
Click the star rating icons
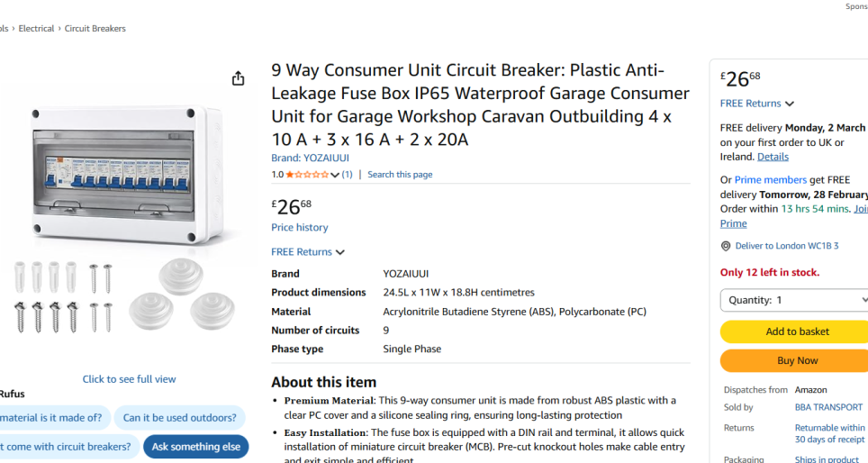point(301,175)
